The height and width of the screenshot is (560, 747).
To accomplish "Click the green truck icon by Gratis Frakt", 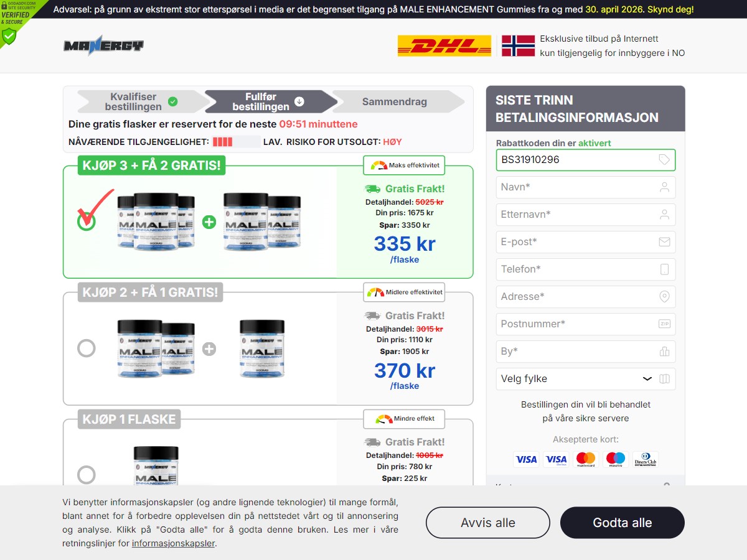I will (x=372, y=189).
